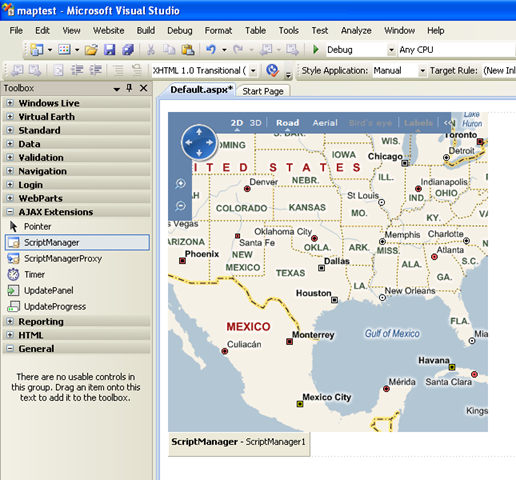
Task: Click the Open File folder icon
Action: pyautogui.click(x=91, y=50)
